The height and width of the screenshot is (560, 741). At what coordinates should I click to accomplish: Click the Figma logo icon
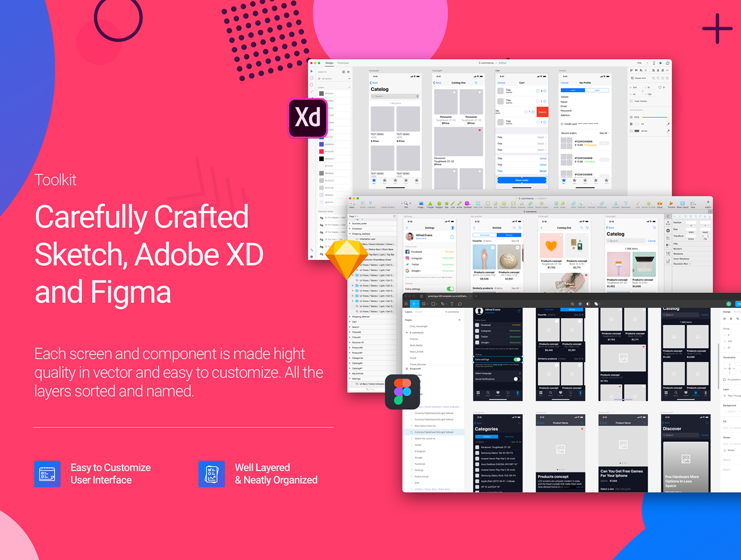[402, 391]
